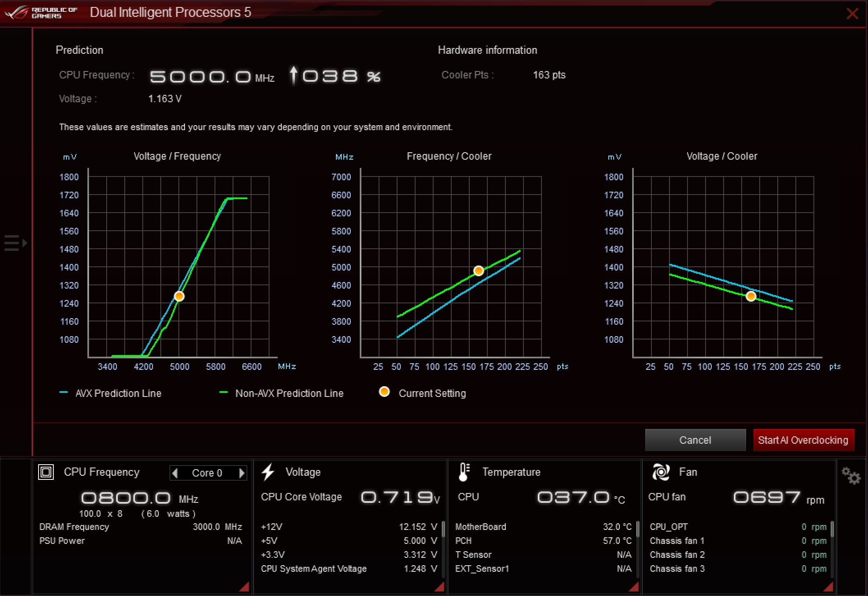Viewport: 868px width, 596px height.
Task: Switch to the previous CPU core
Action: (175, 473)
